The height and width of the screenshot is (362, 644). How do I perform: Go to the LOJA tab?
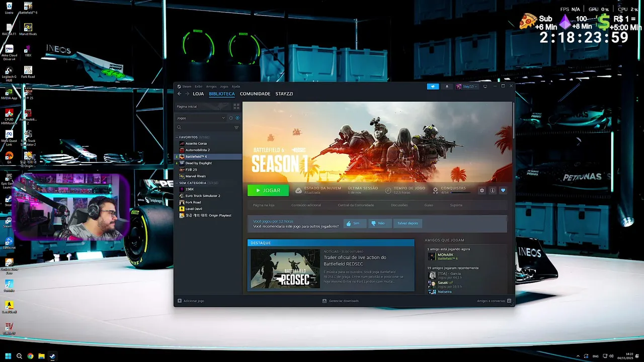point(198,94)
